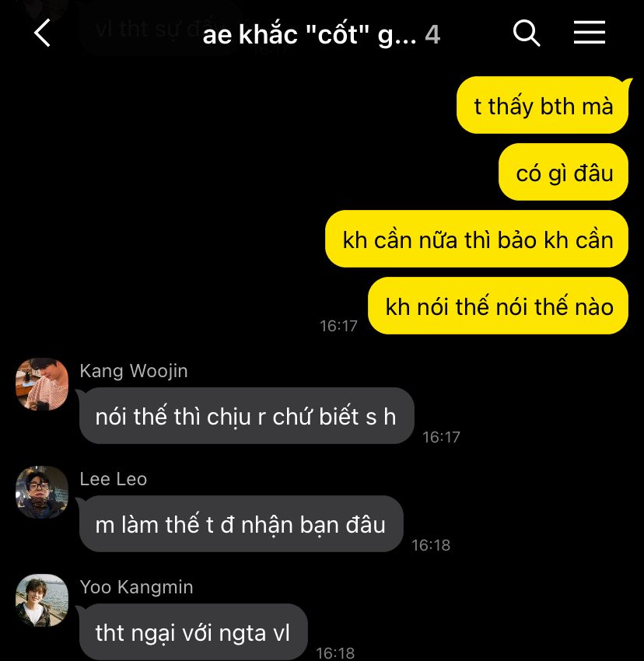
Task: Open the hamburger chat menu
Action: [590, 33]
